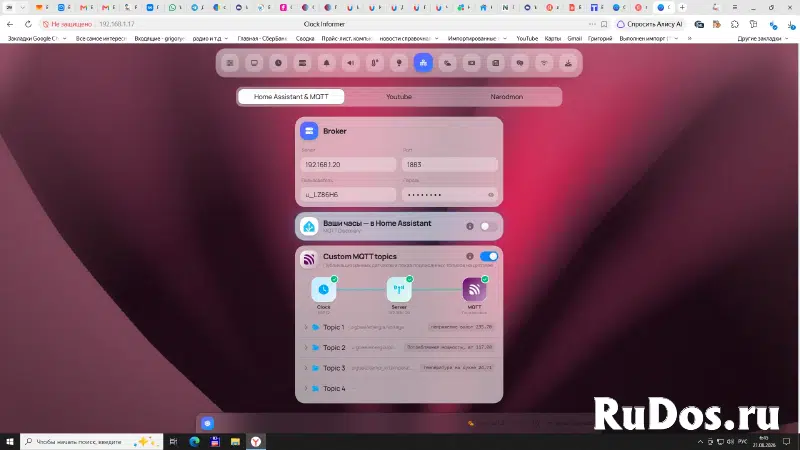Open the speaker sound settings icon
The image size is (800, 450).
[x=351, y=63]
